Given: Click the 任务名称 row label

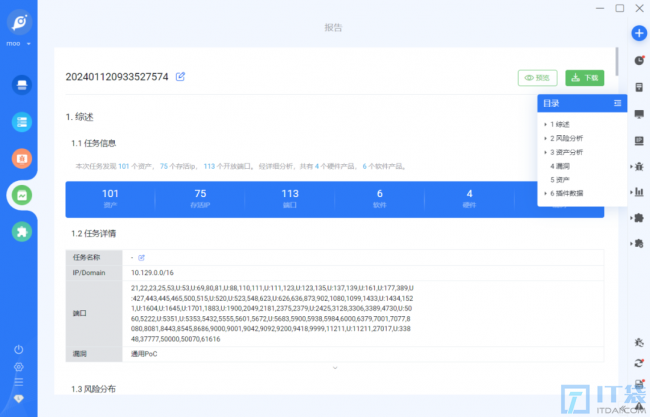Looking at the screenshot, I should (86, 257).
